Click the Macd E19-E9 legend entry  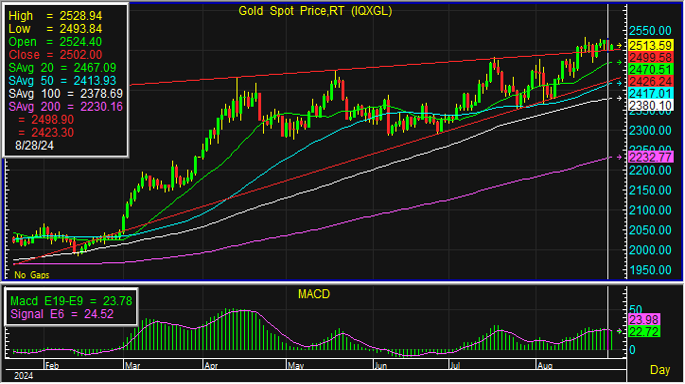click(x=71, y=301)
